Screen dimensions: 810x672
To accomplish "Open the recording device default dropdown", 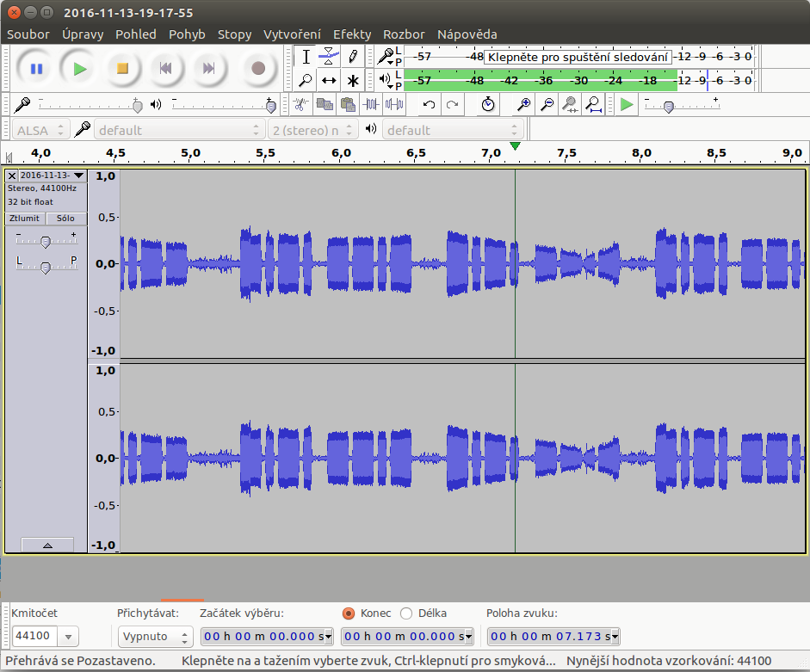I will tap(179, 130).
